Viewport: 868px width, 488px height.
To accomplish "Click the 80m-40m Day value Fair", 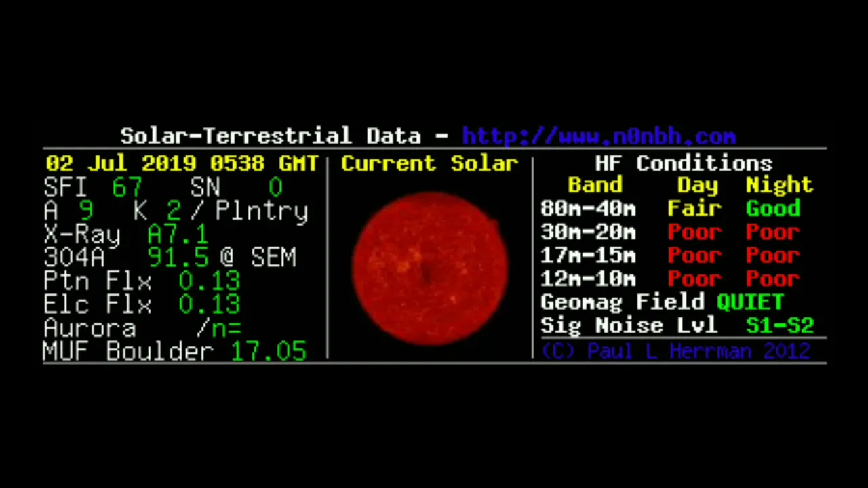I will tap(694, 209).
